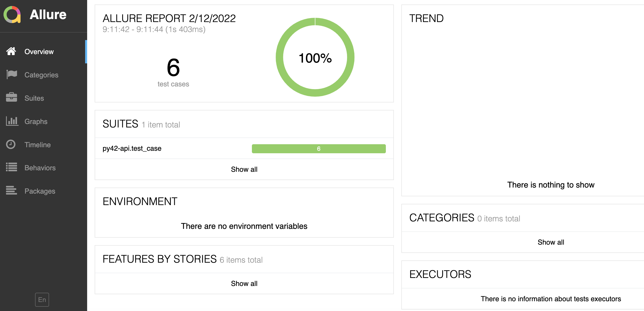The width and height of the screenshot is (644, 311).
Task: Click the Graphs bar chart icon
Action: (12, 121)
